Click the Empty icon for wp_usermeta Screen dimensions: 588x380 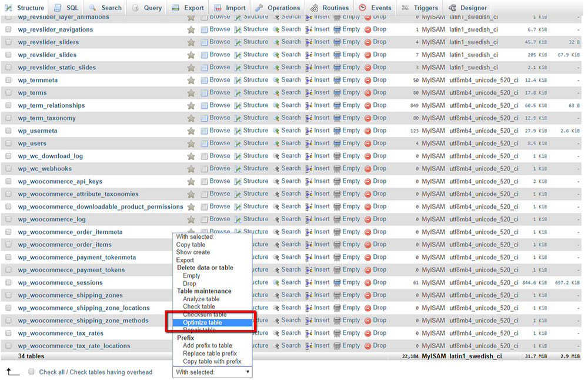337,131
